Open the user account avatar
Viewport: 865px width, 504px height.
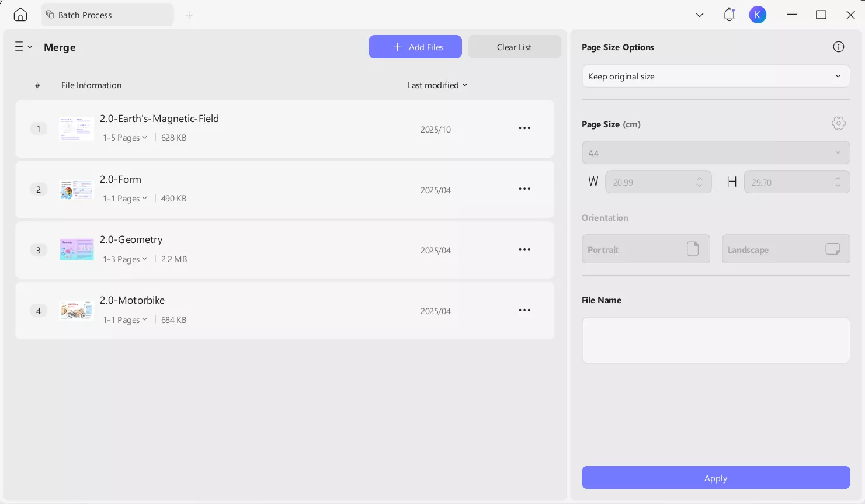[758, 15]
